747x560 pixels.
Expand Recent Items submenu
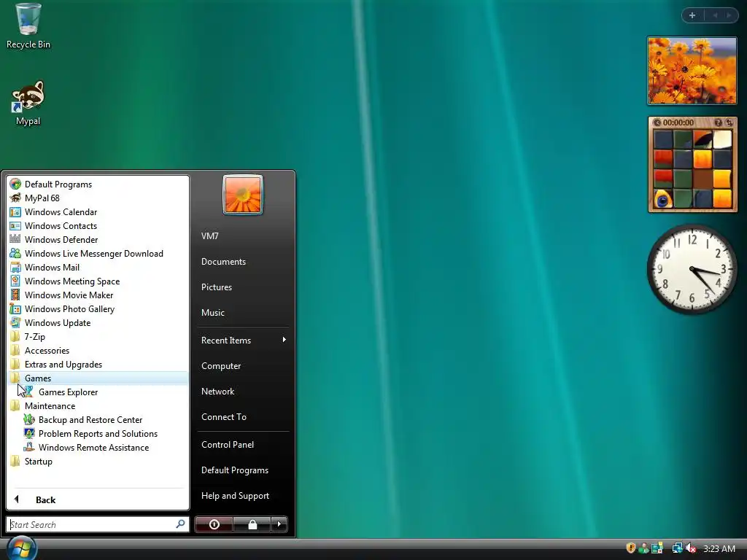click(243, 340)
